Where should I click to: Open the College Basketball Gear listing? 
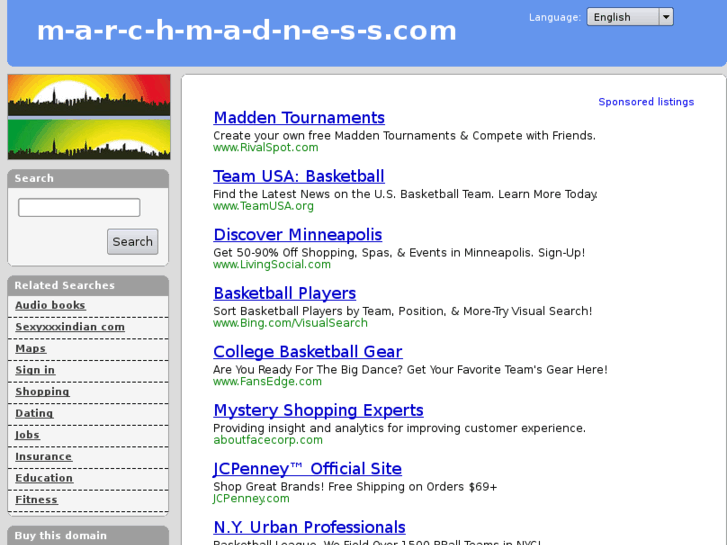coord(308,352)
